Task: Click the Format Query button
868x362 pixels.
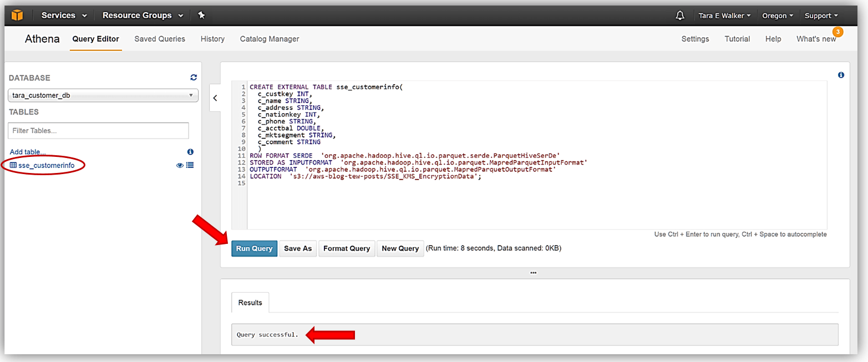Action: pos(347,248)
